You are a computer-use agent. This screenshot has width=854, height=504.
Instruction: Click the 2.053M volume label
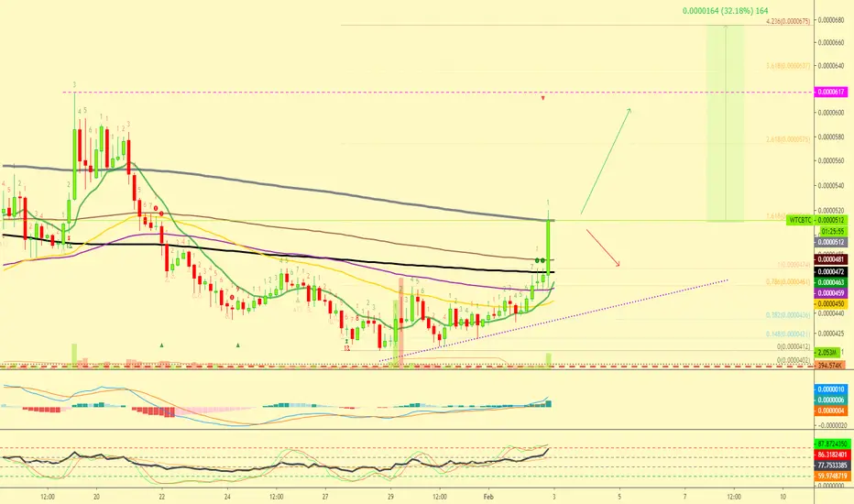pos(827,353)
